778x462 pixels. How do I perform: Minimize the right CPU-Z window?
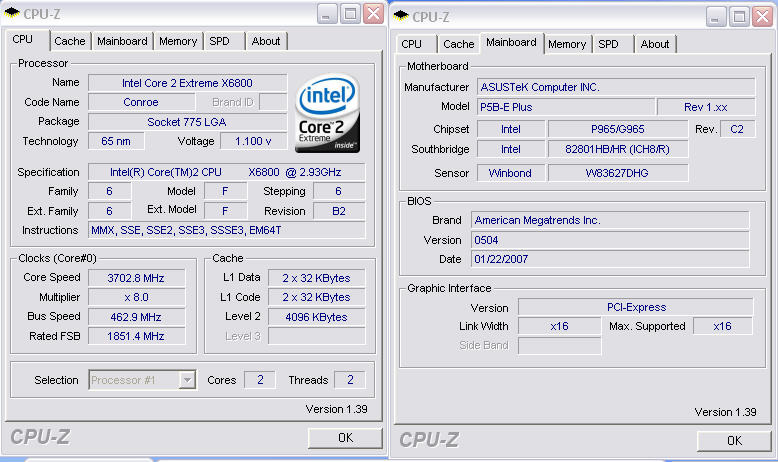coord(716,17)
